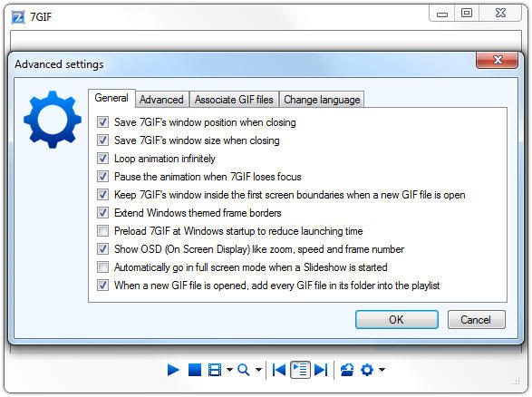Toggle Show OSD (On Screen Display) checkbox
The image size is (532, 397).
(102, 249)
